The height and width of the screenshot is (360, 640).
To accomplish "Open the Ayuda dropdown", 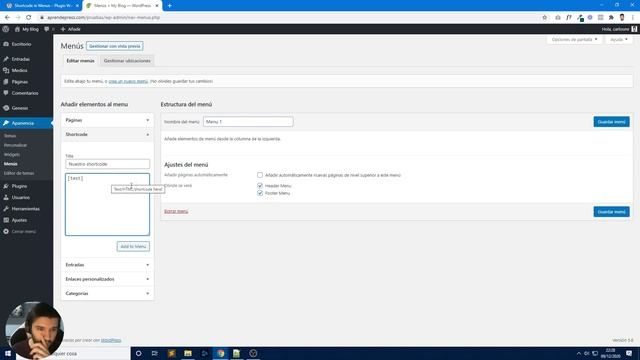I will coord(619,40).
